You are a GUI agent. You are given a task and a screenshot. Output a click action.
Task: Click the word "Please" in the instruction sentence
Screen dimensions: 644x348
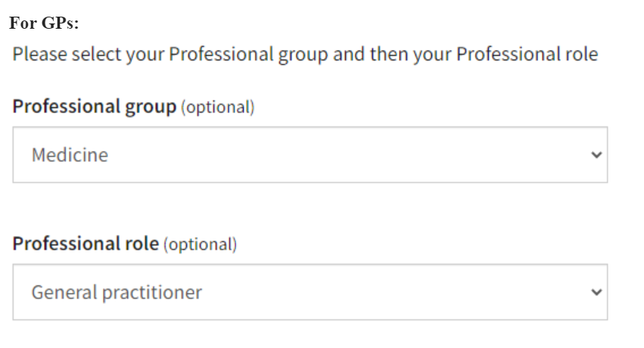[x=39, y=55]
